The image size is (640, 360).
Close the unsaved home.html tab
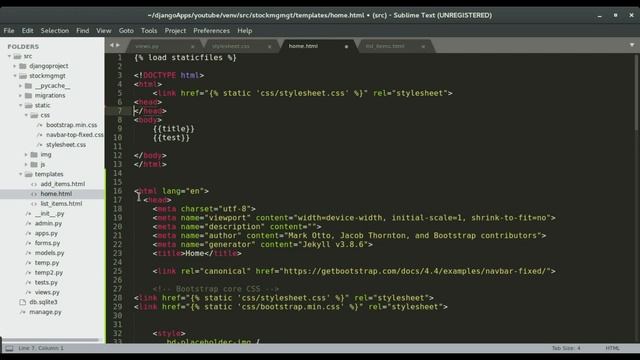(x=346, y=47)
